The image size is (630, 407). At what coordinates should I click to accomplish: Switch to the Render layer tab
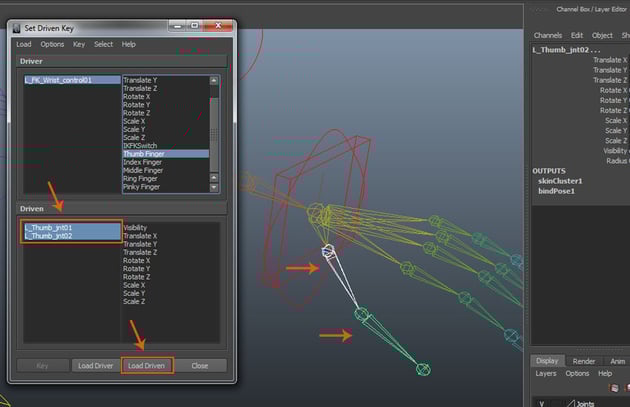tap(584, 361)
